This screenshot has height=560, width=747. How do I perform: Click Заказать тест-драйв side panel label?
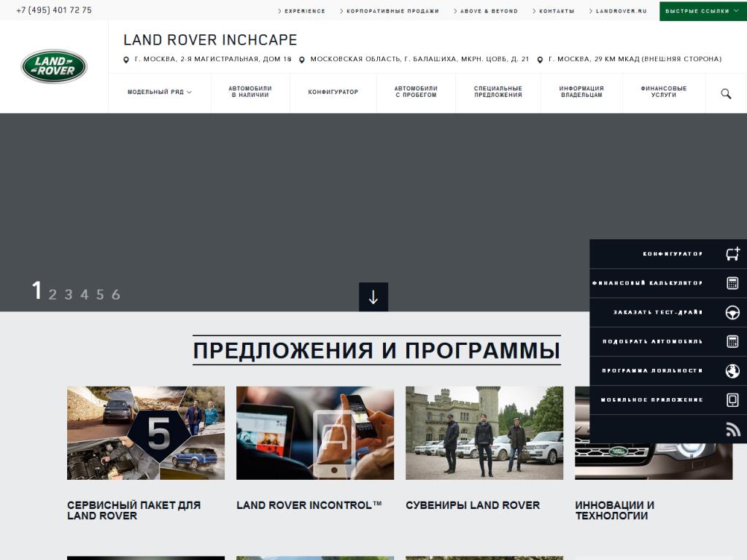coord(658,312)
